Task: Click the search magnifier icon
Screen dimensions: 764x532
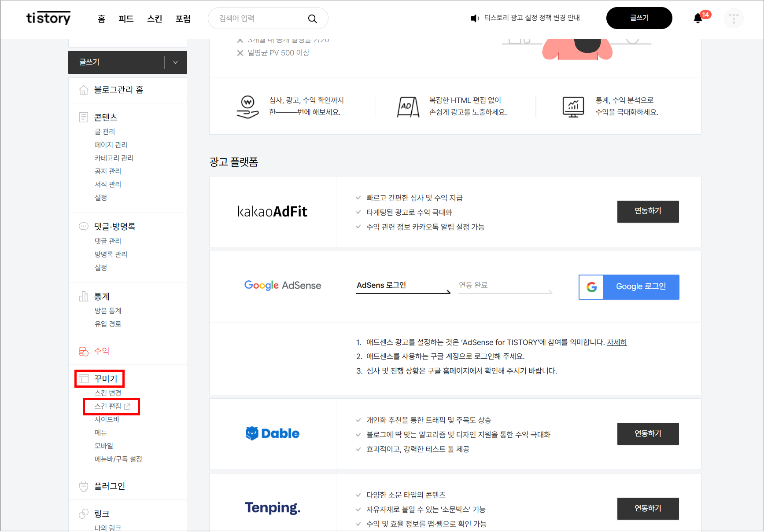Action: (313, 18)
